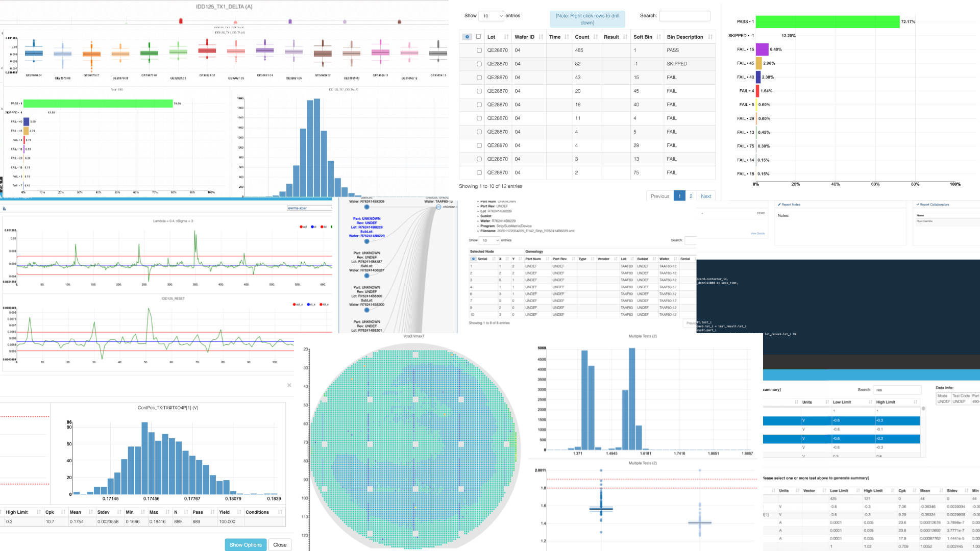Check the FAIL row with Soft Bin 15

tap(479, 78)
